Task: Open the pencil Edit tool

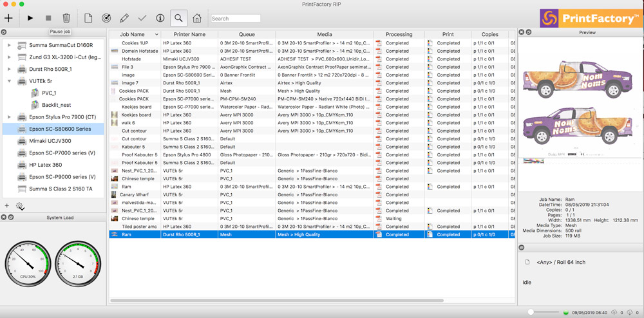Action: [124, 19]
